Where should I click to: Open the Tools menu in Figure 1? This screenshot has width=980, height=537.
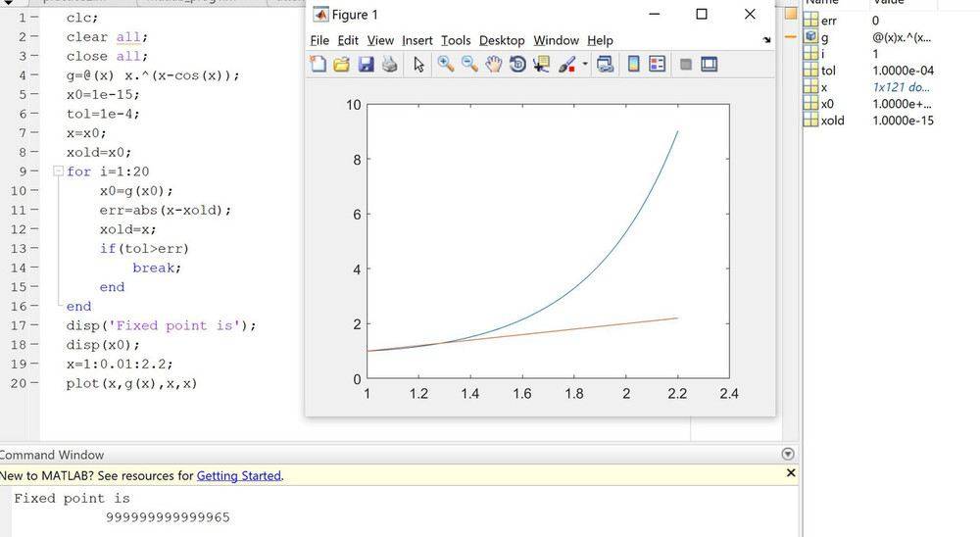pos(456,40)
